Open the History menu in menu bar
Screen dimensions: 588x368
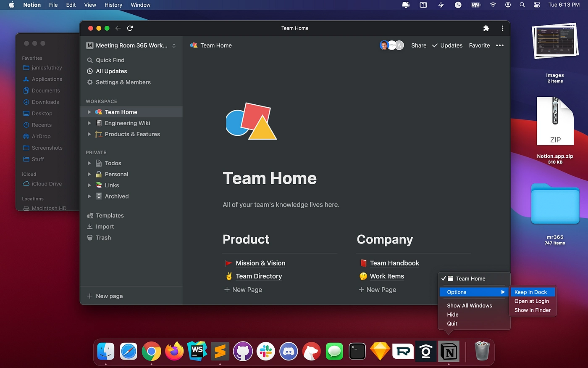click(x=113, y=5)
